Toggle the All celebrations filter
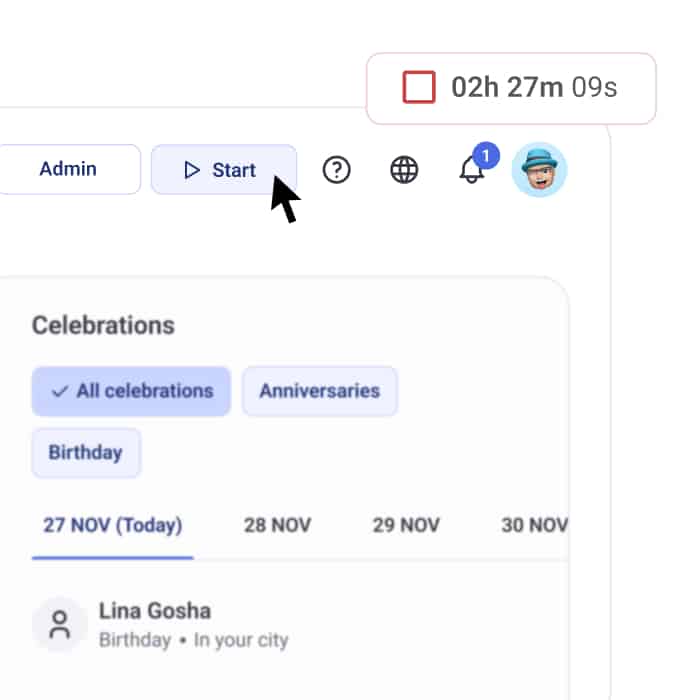Viewport: 700px width, 700px height. click(131, 391)
